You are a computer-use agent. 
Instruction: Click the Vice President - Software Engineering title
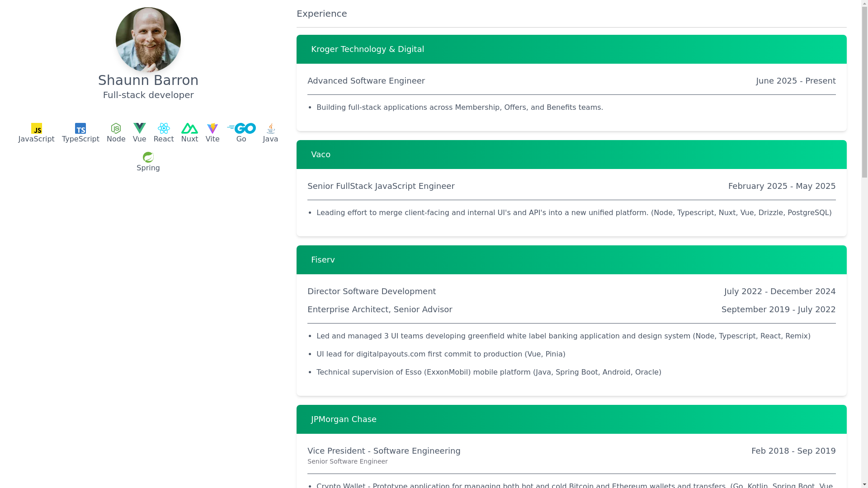[x=384, y=451]
